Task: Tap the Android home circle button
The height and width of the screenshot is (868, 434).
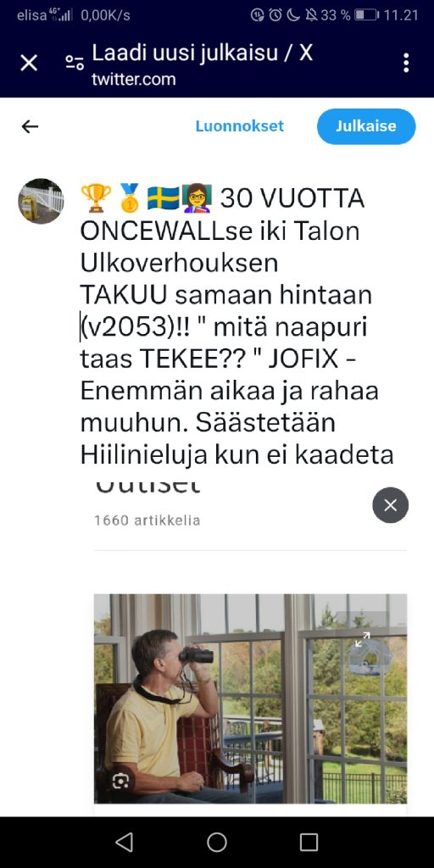Action: click(x=217, y=842)
